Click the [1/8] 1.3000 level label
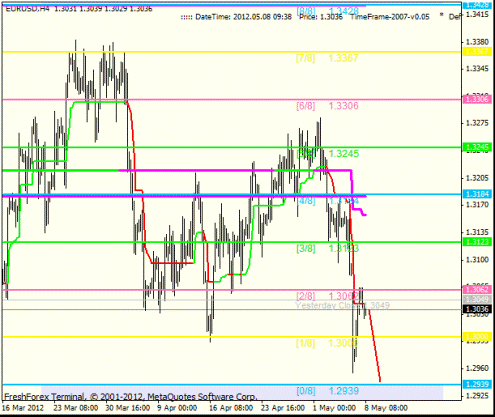Viewport: 495px width, 417px height. (x=327, y=343)
